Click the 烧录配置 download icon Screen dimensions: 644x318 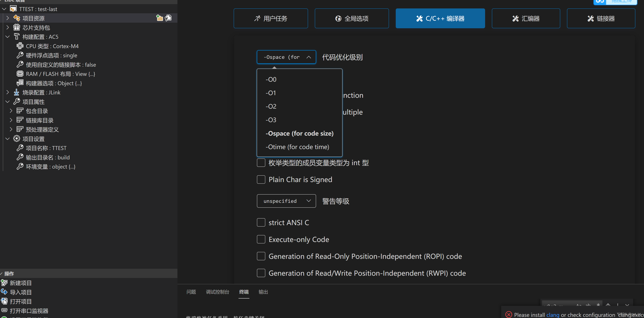click(x=16, y=92)
